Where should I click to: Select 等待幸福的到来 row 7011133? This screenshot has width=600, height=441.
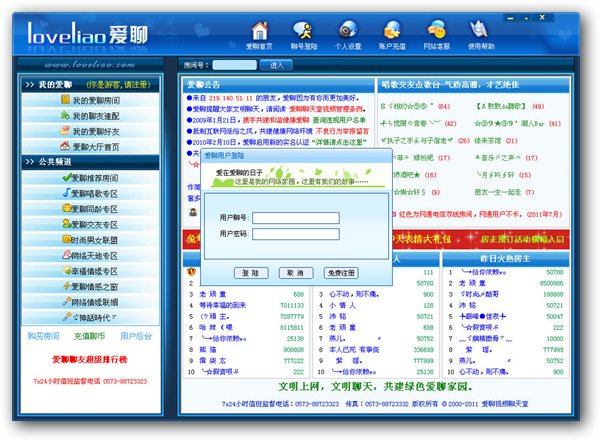246,305
